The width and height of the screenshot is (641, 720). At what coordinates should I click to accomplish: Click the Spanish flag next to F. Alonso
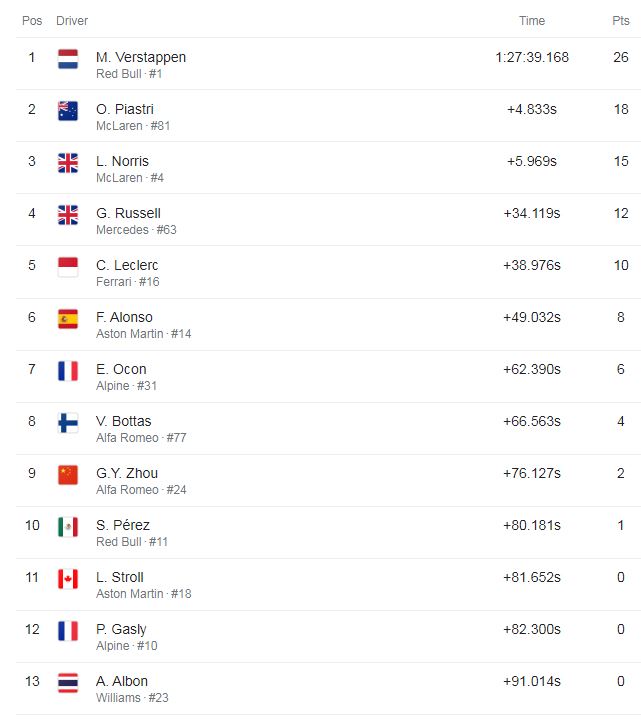(68, 319)
